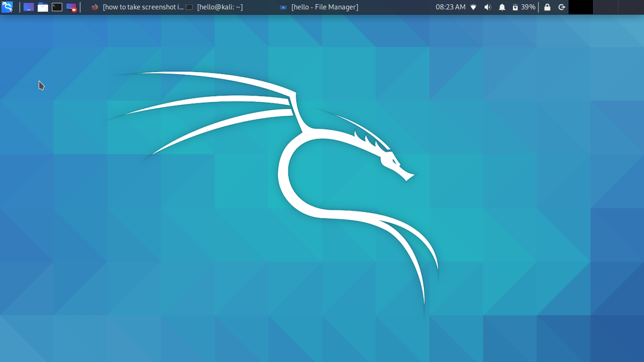Screen dimensions: 644x362
Task: Click the log out button
Action: tap(561, 7)
